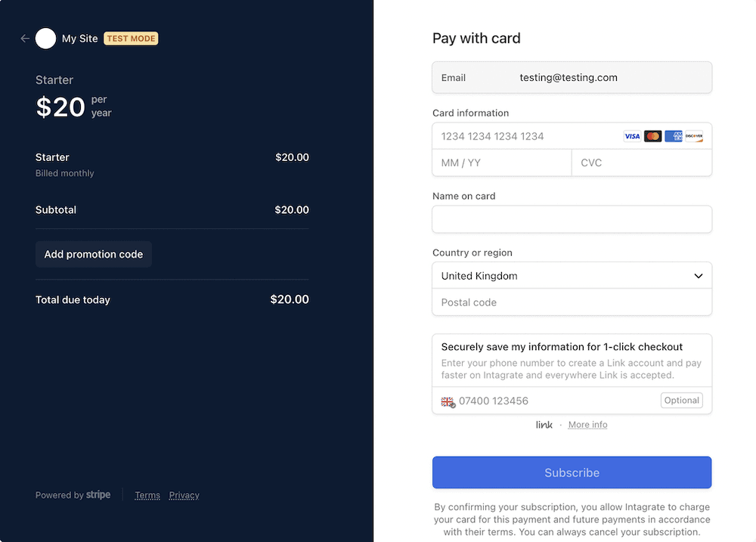The height and width of the screenshot is (542, 756).
Task: Click the Stripe logo in footer
Action: pyautogui.click(x=98, y=494)
